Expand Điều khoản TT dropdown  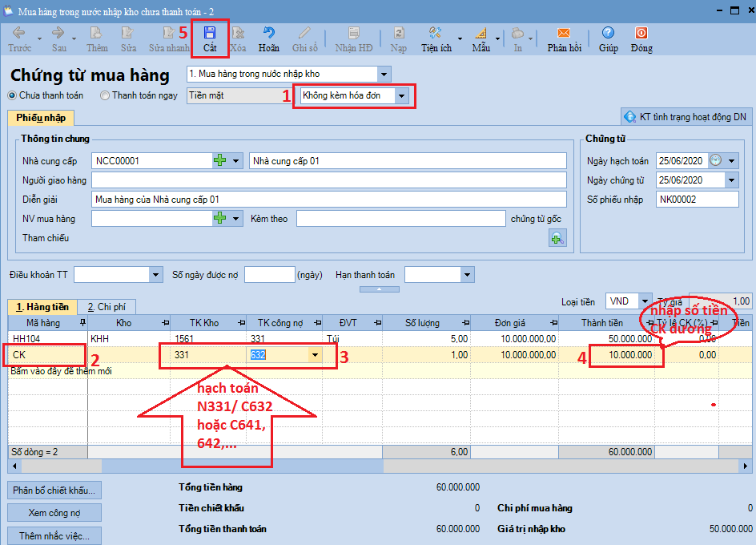coord(155,275)
